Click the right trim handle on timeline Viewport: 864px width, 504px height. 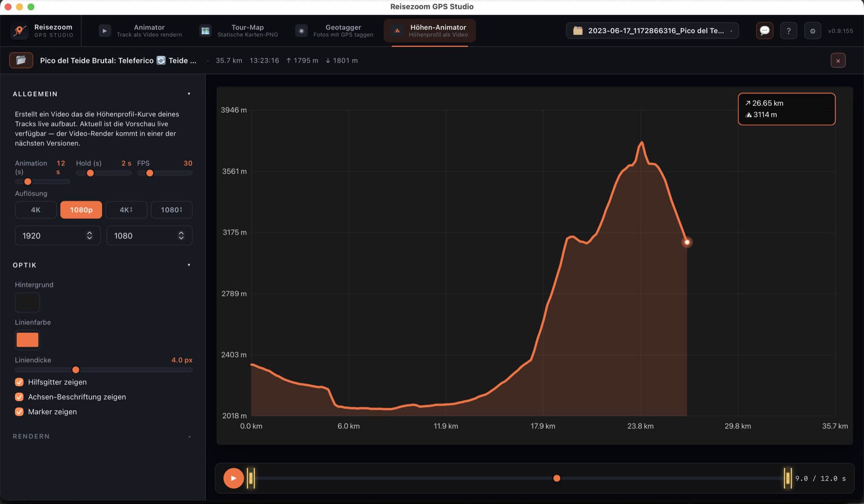tap(787, 478)
